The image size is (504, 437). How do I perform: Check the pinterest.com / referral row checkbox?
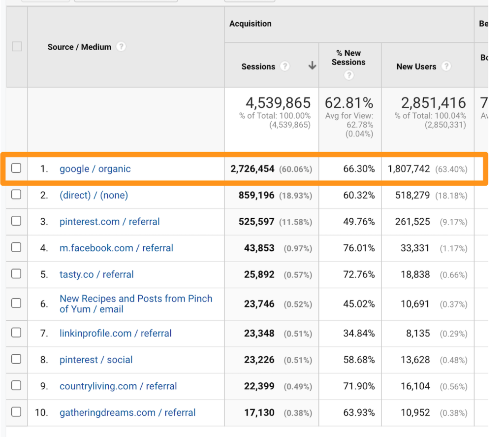point(16,221)
